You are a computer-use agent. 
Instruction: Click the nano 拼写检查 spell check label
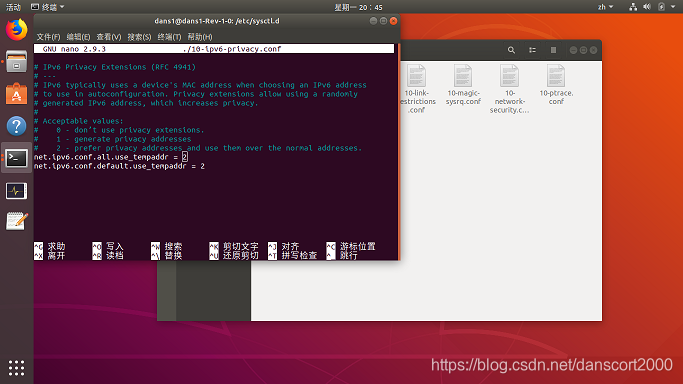coord(299,256)
